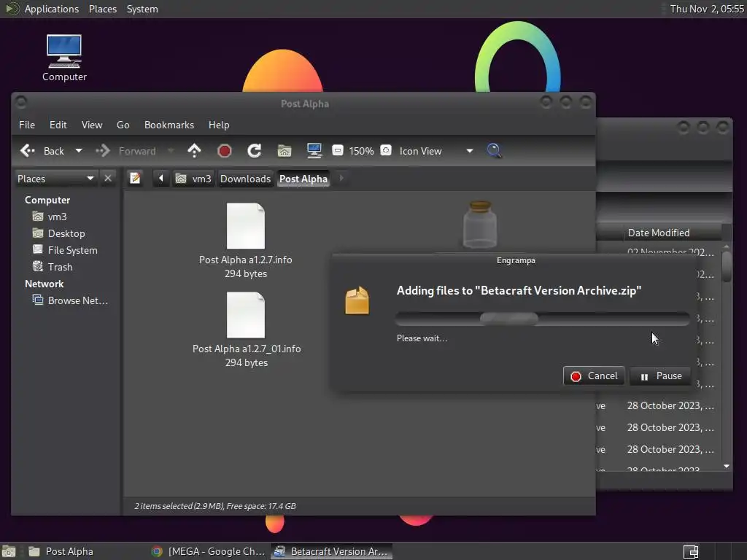
Task: Click the '28 October 2023' top row date
Action: point(670,405)
